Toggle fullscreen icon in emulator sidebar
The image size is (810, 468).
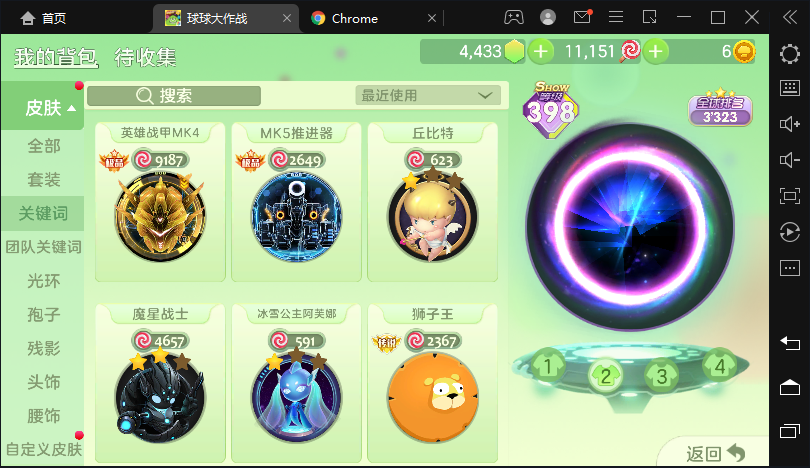789,196
